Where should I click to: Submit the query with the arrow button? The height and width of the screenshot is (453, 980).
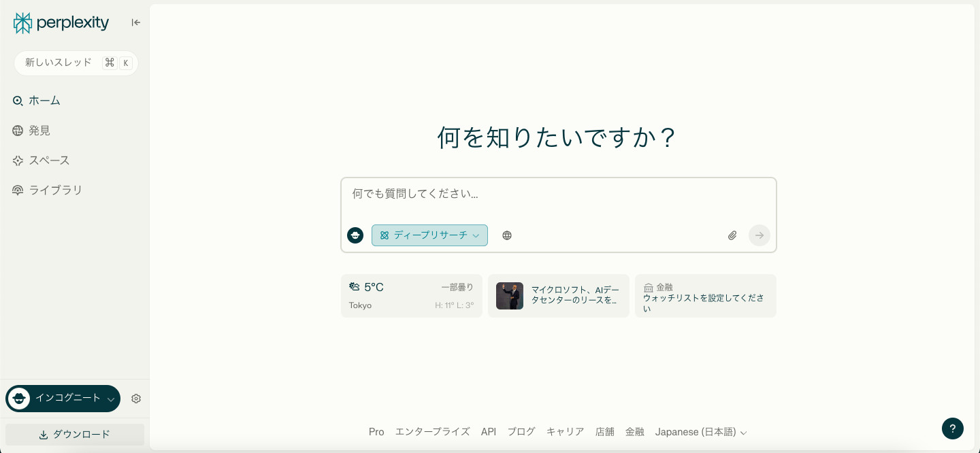pos(759,235)
